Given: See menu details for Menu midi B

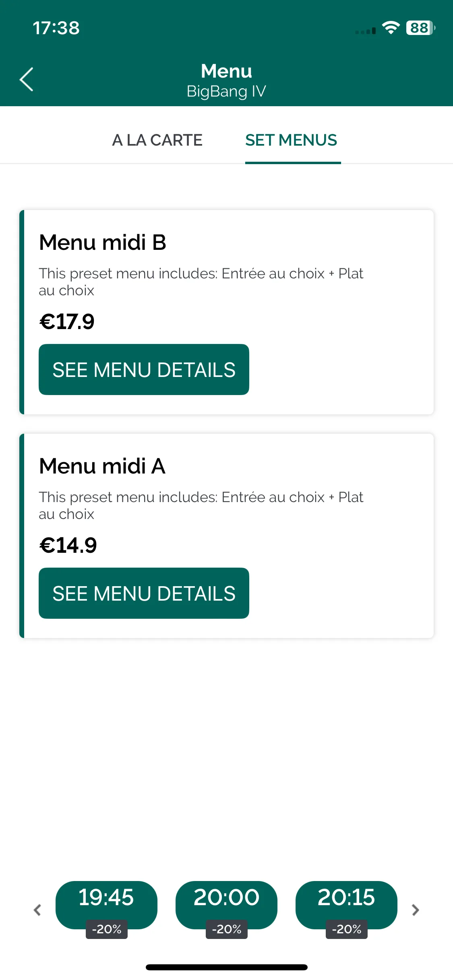Looking at the screenshot, I should tap(144, 369).
